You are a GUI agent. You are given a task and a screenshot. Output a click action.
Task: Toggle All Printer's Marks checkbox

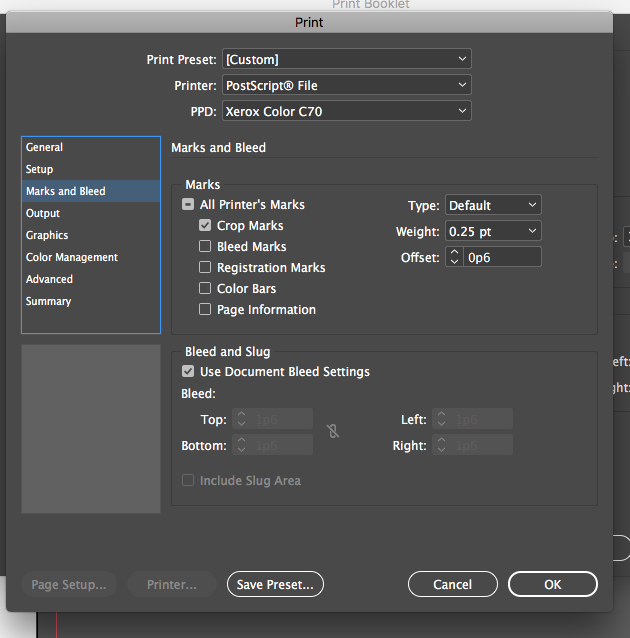point(188,204)
